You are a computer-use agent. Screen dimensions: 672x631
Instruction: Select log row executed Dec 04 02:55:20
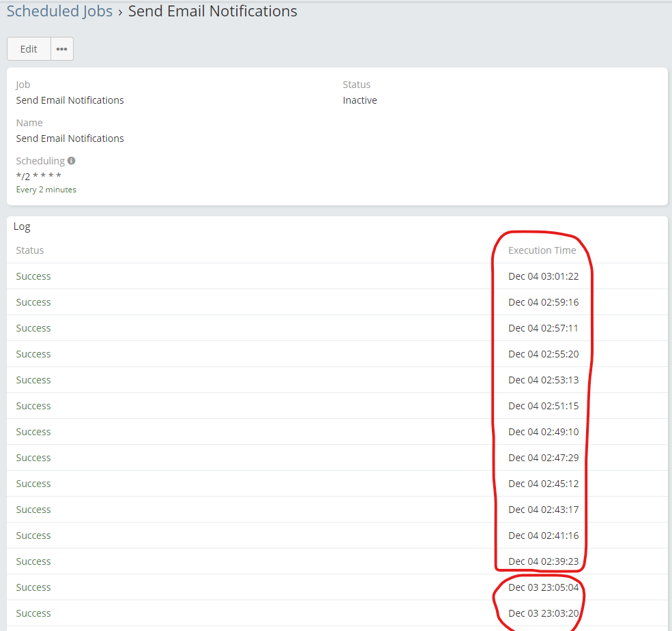[543, 354]
